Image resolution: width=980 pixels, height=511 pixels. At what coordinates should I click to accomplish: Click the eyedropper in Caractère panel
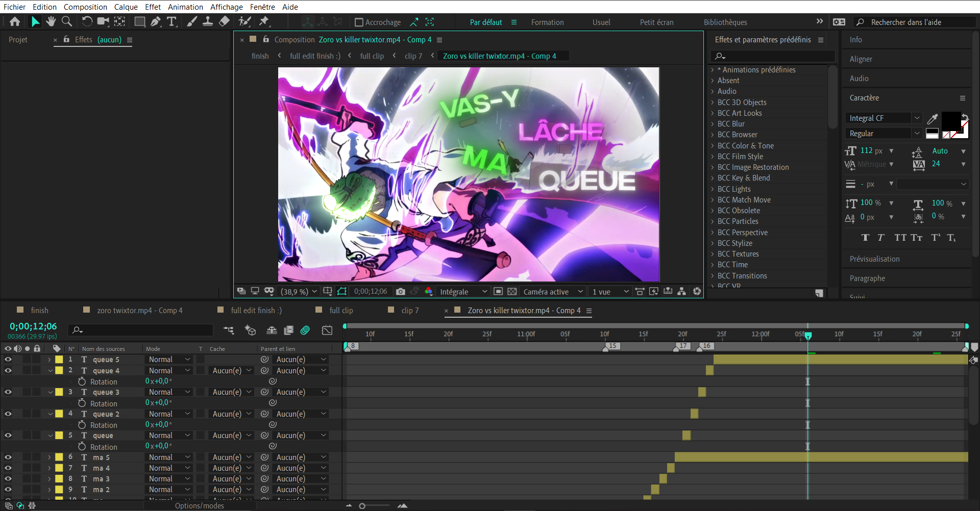point(932,118)
